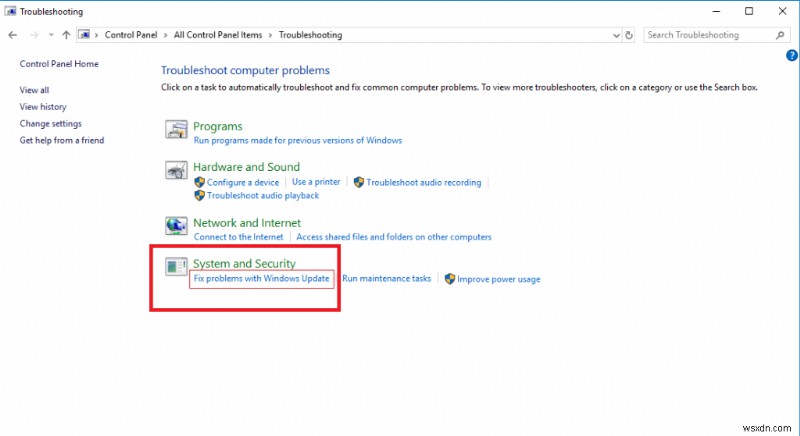800x436 pixels.
Task: Navigate to All Control Panel Items breadcrumb
Action: tap(218, 35)
